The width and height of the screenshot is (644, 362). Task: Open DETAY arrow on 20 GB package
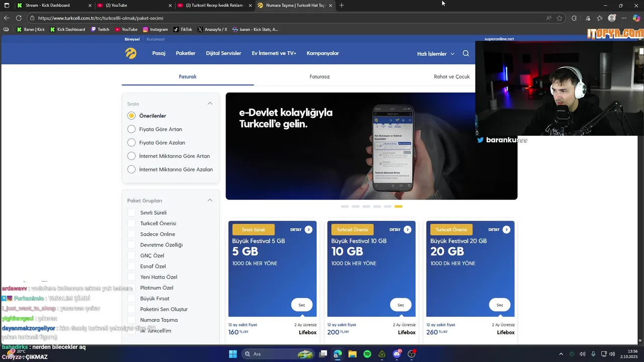click(507, 230)
